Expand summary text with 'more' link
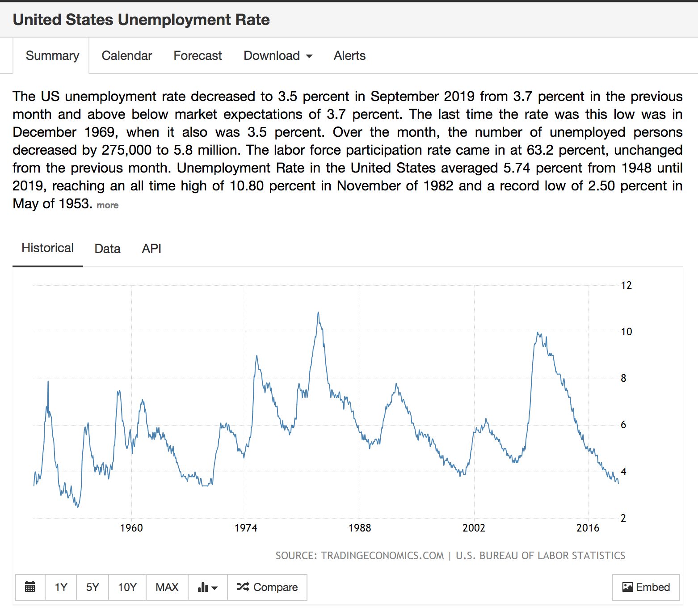Screen dimensions: 698x616 coord(107,205)
